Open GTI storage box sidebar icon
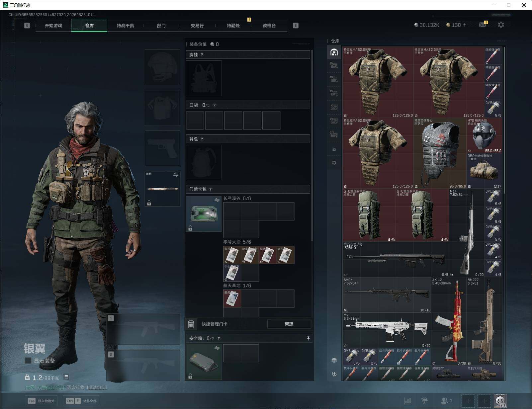Viewport: 532px width, 409px height. coord(334,134)
